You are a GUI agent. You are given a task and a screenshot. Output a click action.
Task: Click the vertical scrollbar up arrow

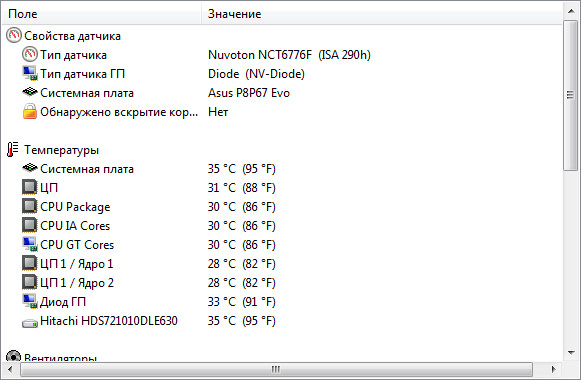coord(571,11)
